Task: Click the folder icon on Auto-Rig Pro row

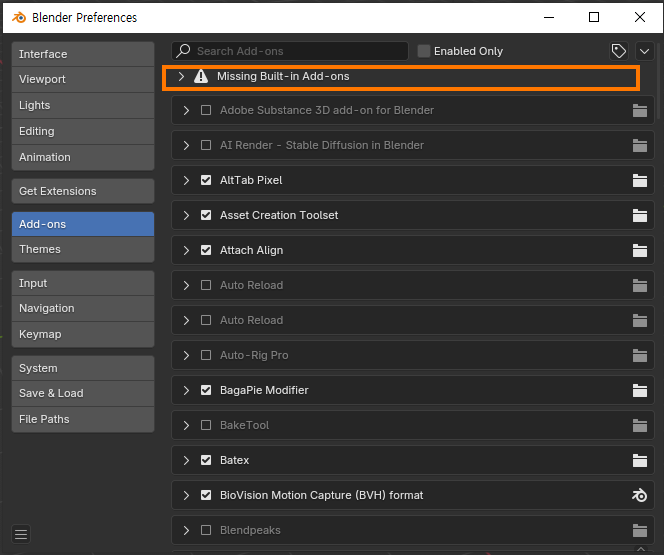Action: [x=639, y=356]
